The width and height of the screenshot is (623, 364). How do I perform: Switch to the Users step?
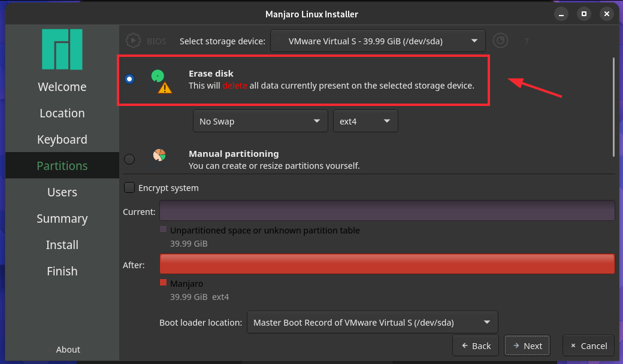click(62, 192)
